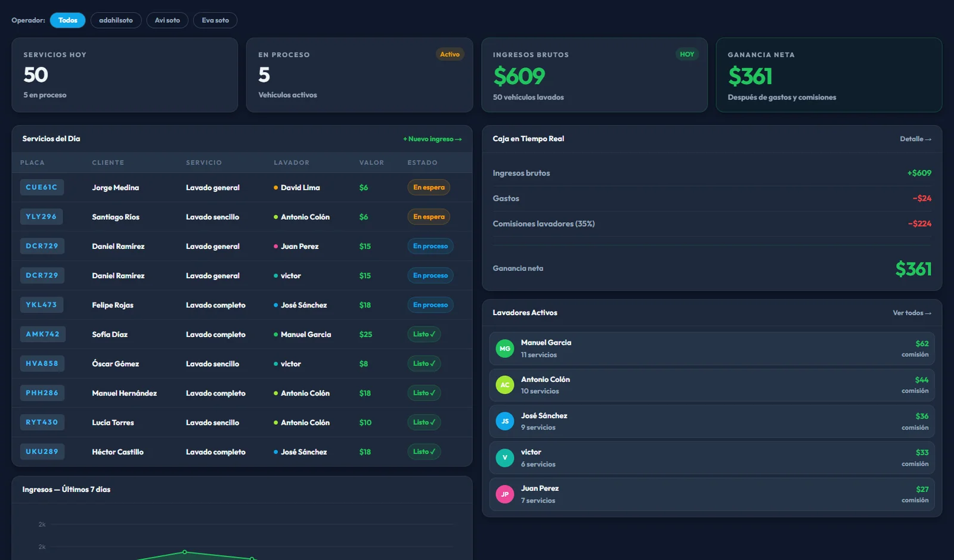Filter by operator adahilsoto
Screen dimensions: 954x560
pos(116,20)
